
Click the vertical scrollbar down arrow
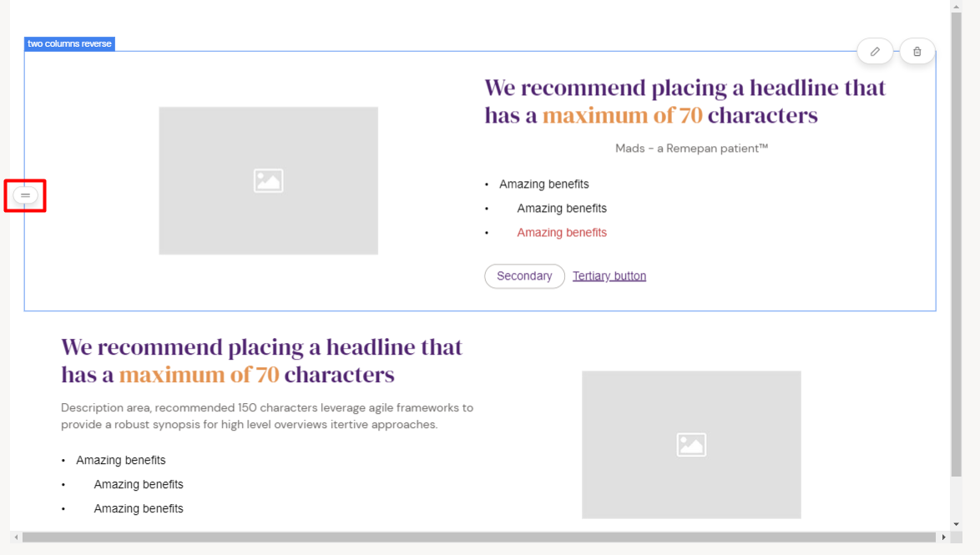(x=956, y=524)
